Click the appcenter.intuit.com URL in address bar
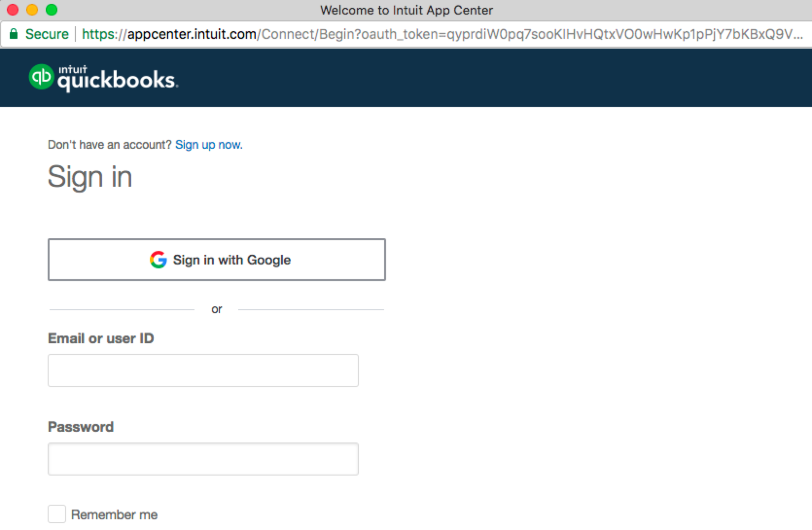Viewport: 812px width, 530px height. (x=441, y=34)
